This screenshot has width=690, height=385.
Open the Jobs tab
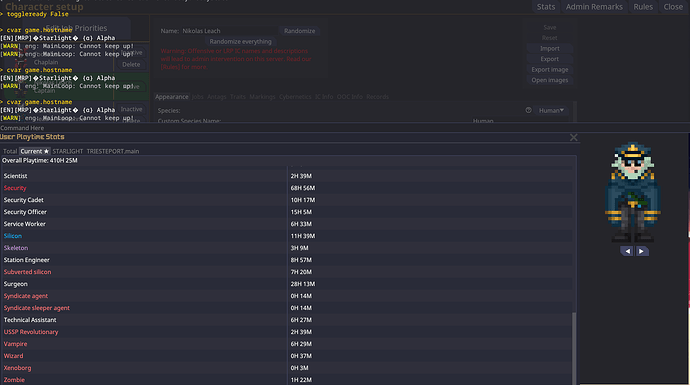198,97
